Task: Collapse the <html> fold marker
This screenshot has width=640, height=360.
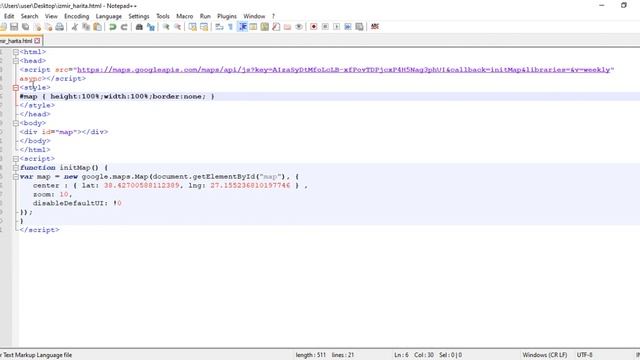Action: point(16,52)
